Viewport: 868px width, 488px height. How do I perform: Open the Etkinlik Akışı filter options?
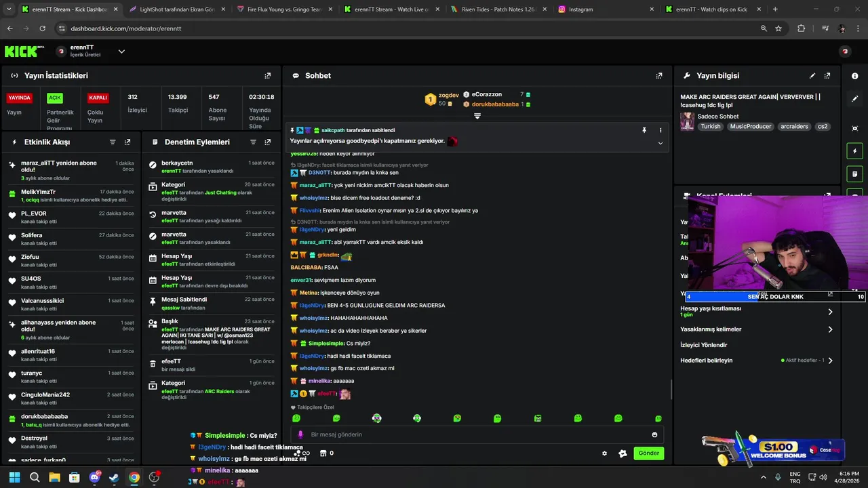(x=113, y=142)
